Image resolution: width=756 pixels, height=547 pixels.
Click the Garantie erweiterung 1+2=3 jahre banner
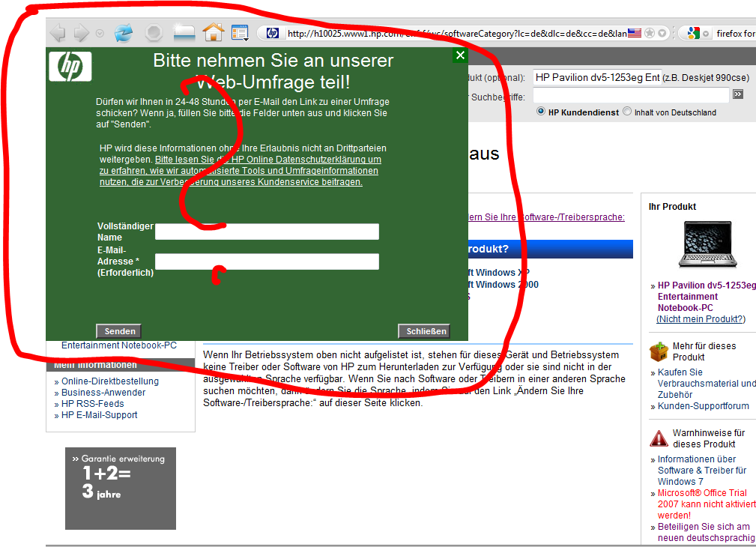(121, 488)
